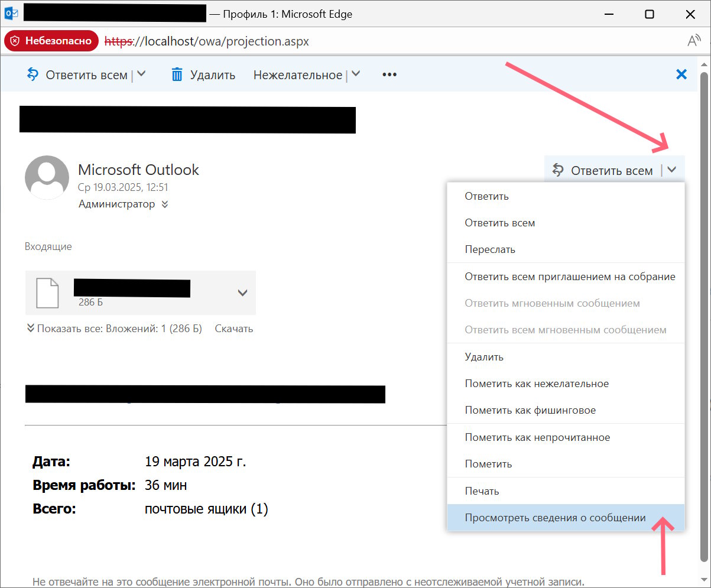Click the URL address bar field

click(355, 41)
